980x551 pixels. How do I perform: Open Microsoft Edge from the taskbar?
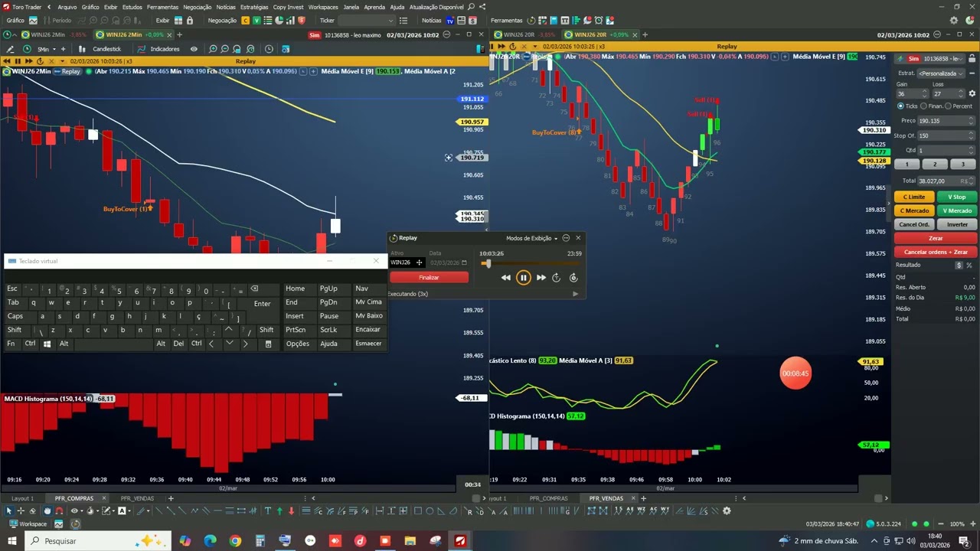pos(210,541)
